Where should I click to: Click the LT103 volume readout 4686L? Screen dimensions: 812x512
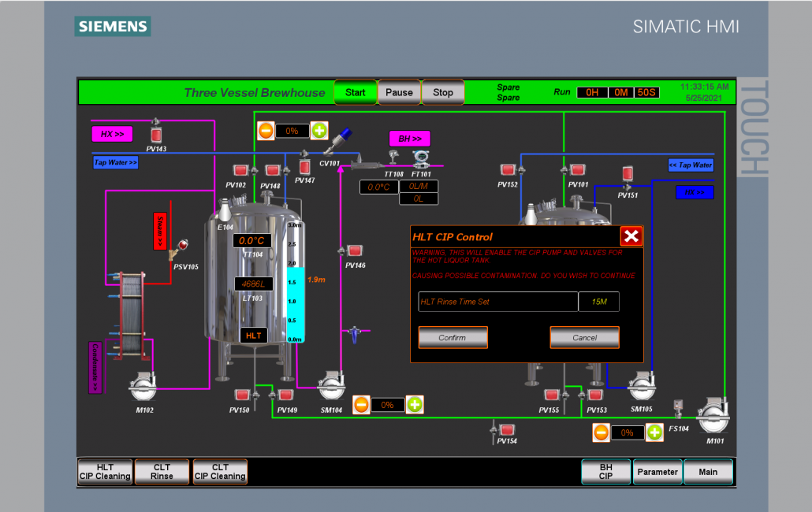coord(254,284)
